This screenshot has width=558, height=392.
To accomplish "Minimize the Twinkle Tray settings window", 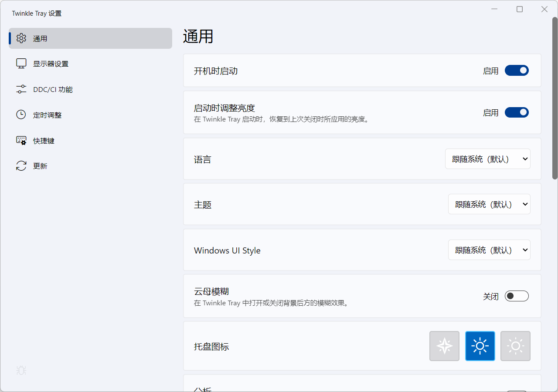I will point(494,9).
